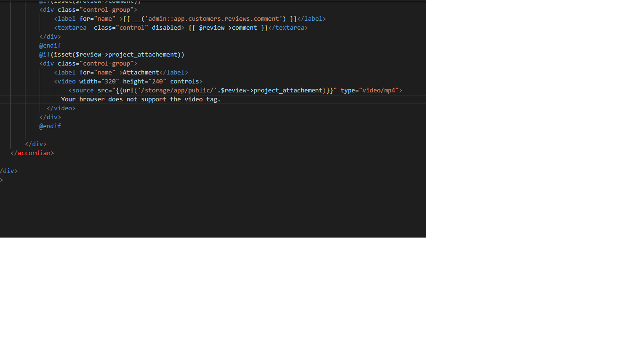The image size is (644, 362).
Task: Click the </div> directly above </accordian>
Action: click(36, 144)
